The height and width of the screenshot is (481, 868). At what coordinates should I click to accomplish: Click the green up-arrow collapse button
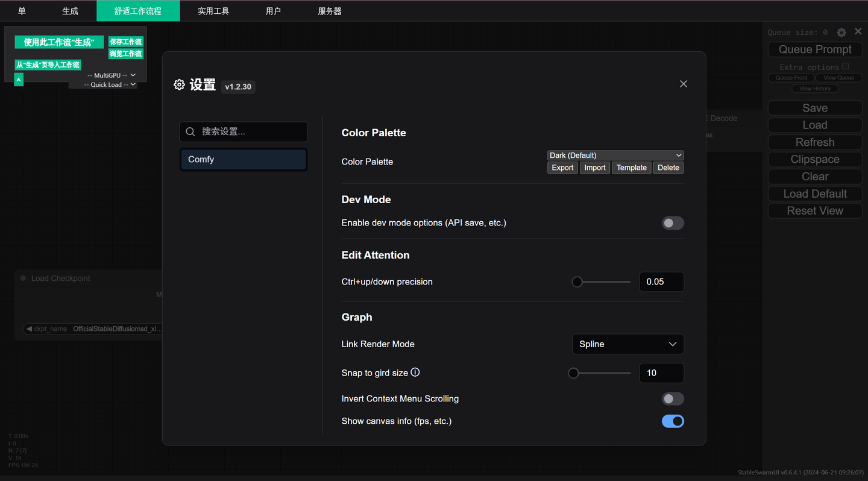(19, 80)
